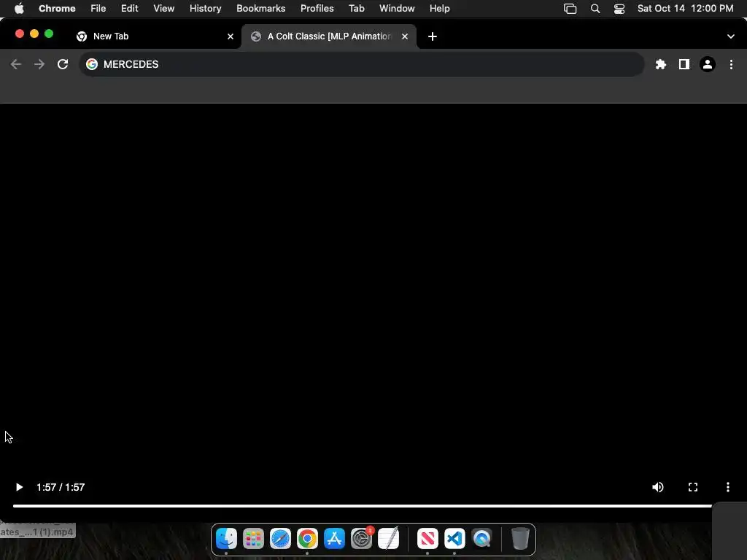
Task: Toggle Chrome side panel
Action: click(684, 64)
